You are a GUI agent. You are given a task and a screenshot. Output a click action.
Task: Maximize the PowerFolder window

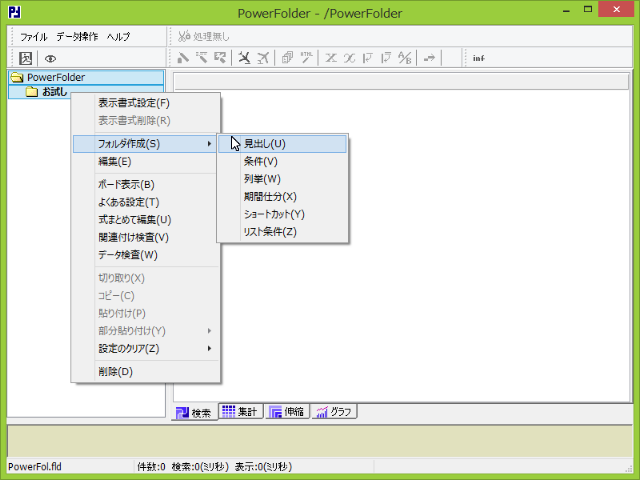tap(588, 10)
